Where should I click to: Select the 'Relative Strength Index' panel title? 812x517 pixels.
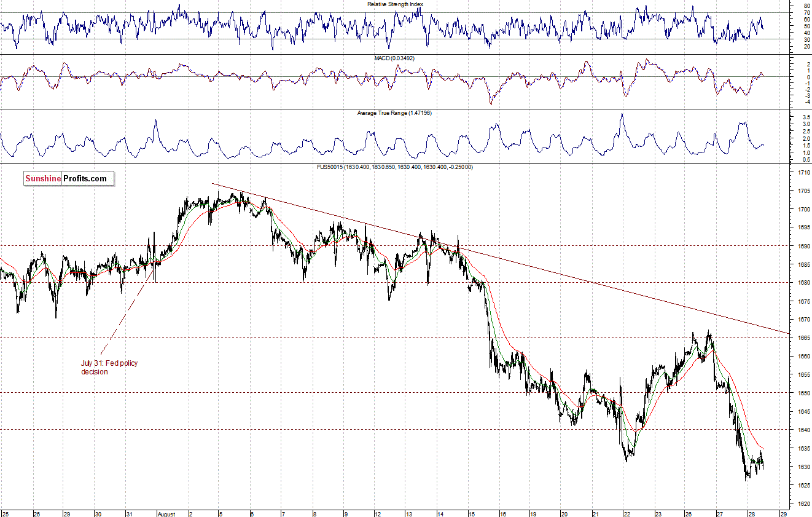(x=395, y=4)
